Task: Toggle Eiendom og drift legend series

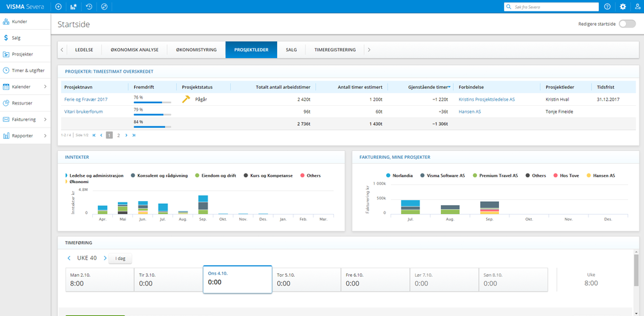Action: (x=216, y=175)
